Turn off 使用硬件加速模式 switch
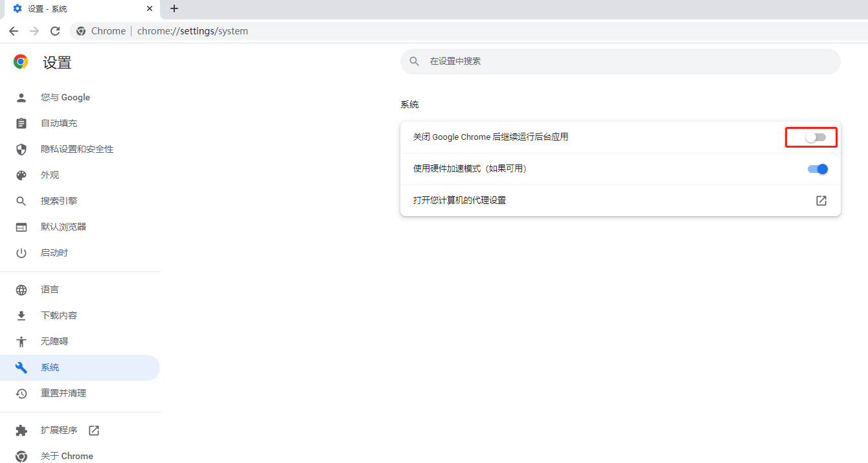The height and width of the screenshot is (463, 868). (817, 168)
